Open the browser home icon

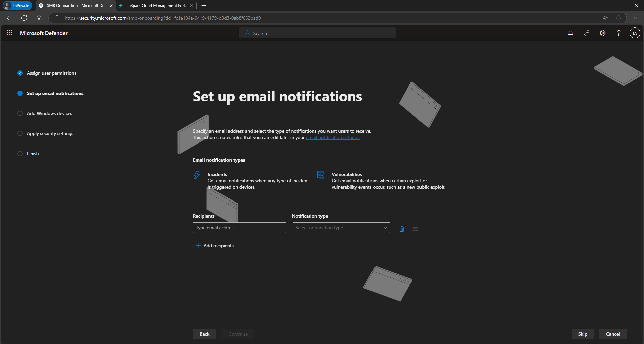coord(39,18)
